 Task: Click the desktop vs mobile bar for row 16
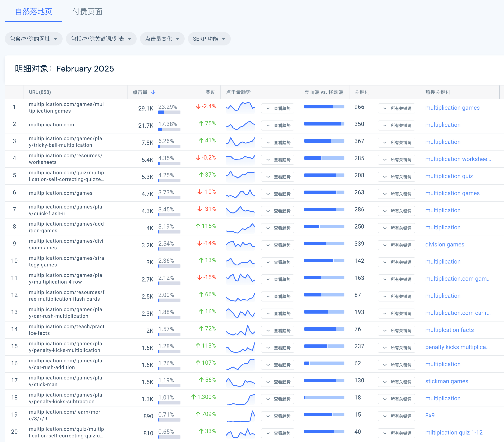coord(324,363)
